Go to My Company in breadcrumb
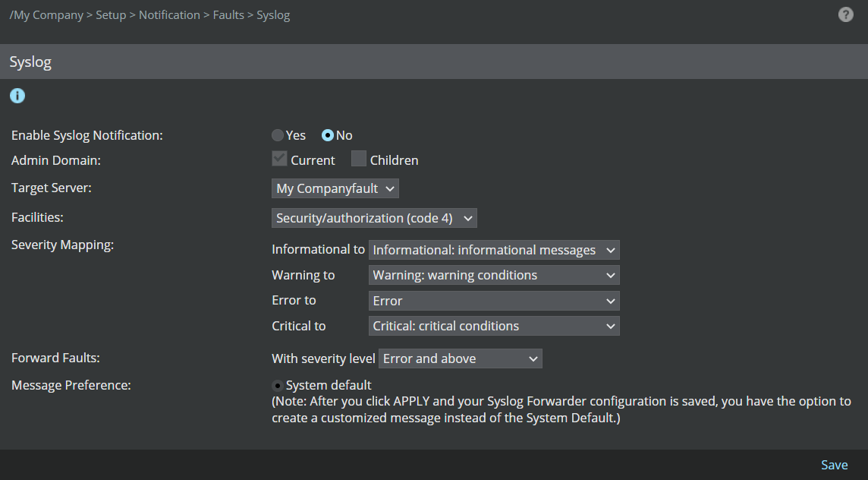The image size is (868, 480). (x=46, y=15)
